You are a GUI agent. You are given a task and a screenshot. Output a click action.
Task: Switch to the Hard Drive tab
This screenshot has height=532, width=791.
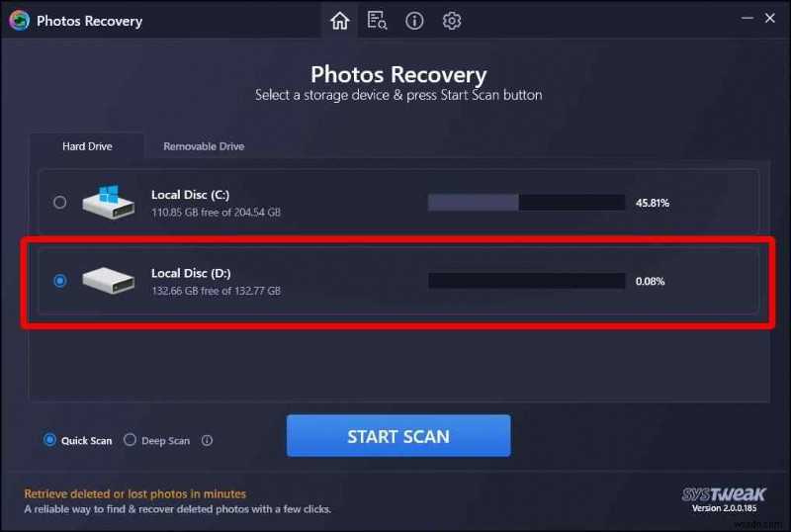coord(87,146)
